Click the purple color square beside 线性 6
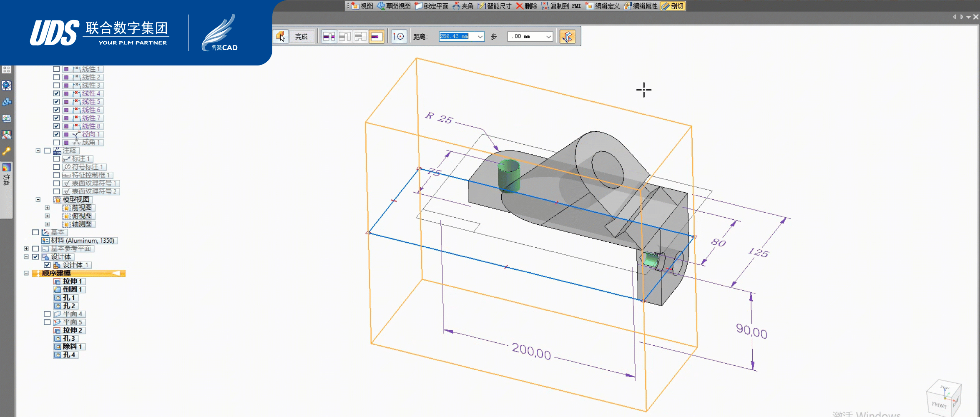The width and height of the screenshot is (980, 417). coord(66,110)
